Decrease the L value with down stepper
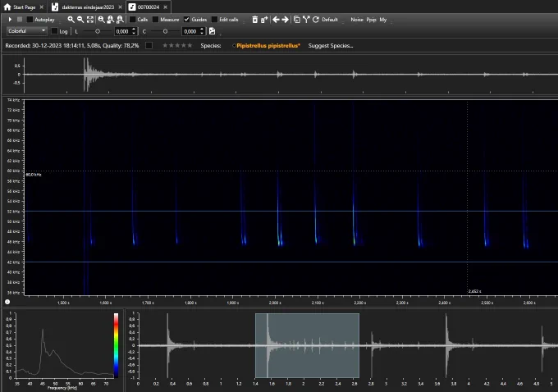558x392 pixels. point(134,33)
